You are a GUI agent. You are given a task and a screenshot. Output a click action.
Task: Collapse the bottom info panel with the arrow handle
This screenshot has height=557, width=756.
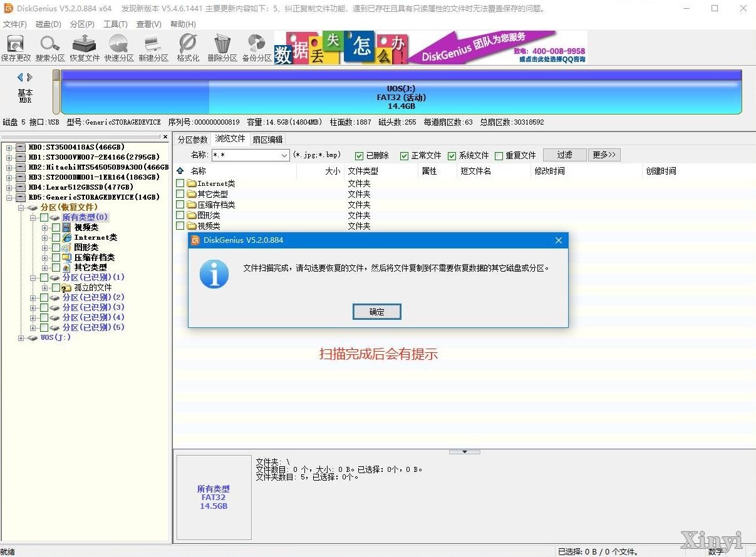click(x=464, y=451)
